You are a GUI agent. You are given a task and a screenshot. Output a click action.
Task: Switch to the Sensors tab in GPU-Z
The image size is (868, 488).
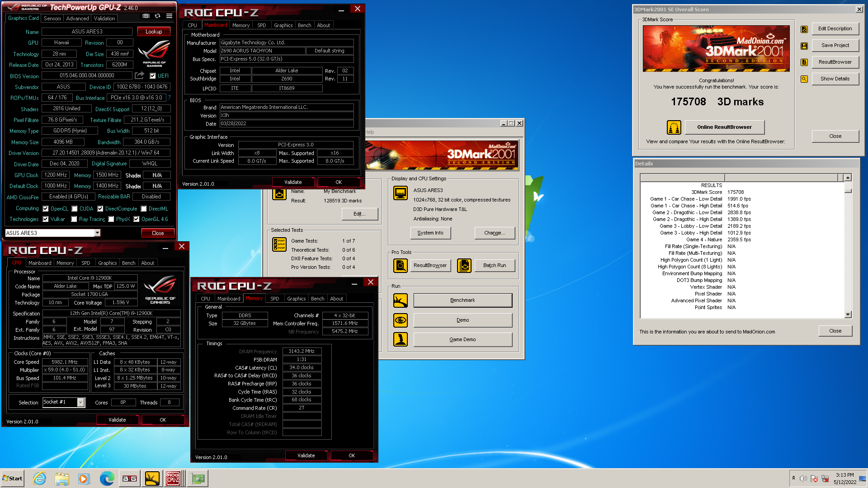coord(52,19)
